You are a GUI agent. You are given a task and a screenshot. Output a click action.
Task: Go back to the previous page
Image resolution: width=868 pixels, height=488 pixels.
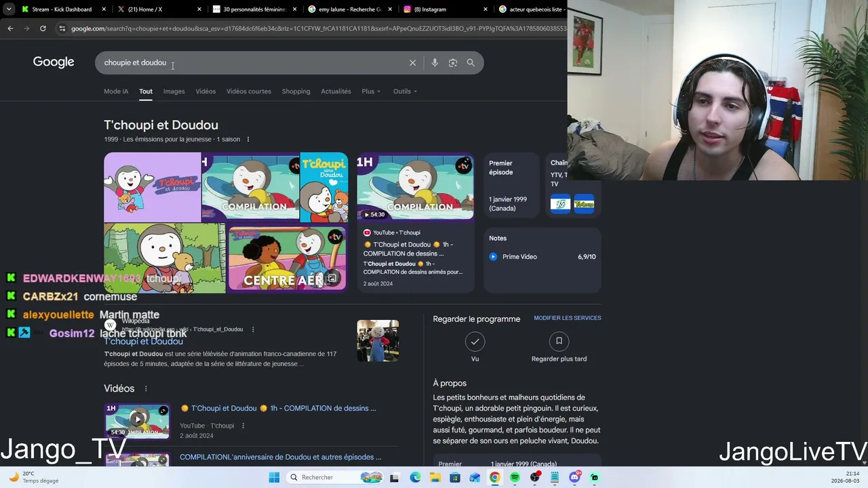[x=10, y=28]
